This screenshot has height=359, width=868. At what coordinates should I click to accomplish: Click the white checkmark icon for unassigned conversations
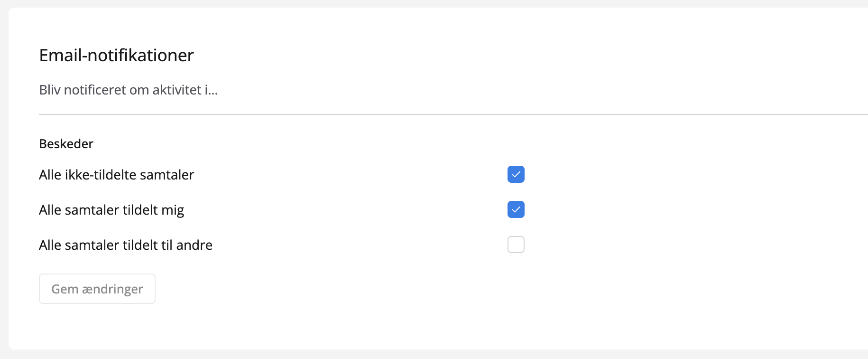tap(516, 174)
